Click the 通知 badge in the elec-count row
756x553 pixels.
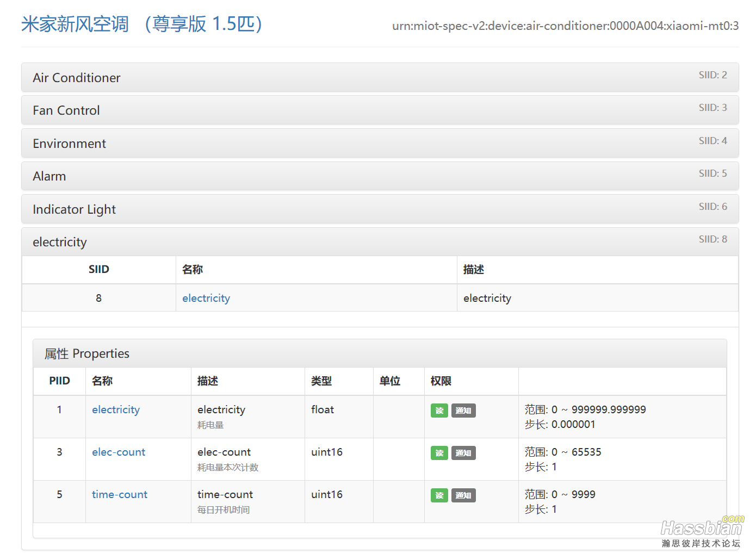point(463,453)
